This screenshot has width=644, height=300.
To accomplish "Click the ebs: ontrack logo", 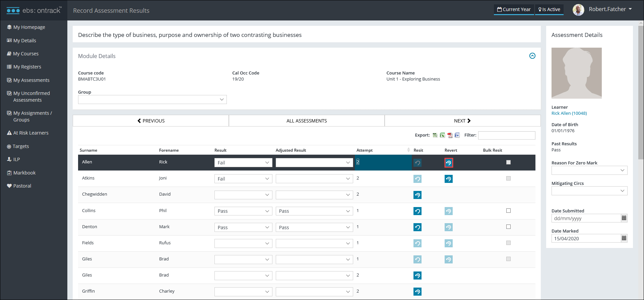I will [34, 10].
